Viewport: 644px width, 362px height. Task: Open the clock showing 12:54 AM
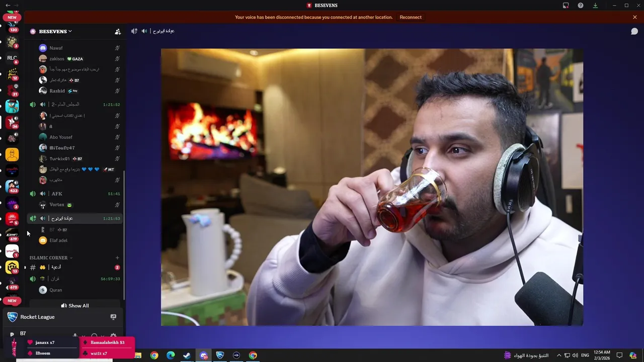pos(602,355)
